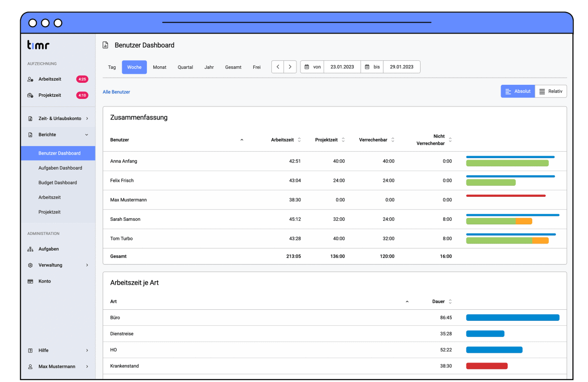Open calendar icon beside von date

(307, 67)
